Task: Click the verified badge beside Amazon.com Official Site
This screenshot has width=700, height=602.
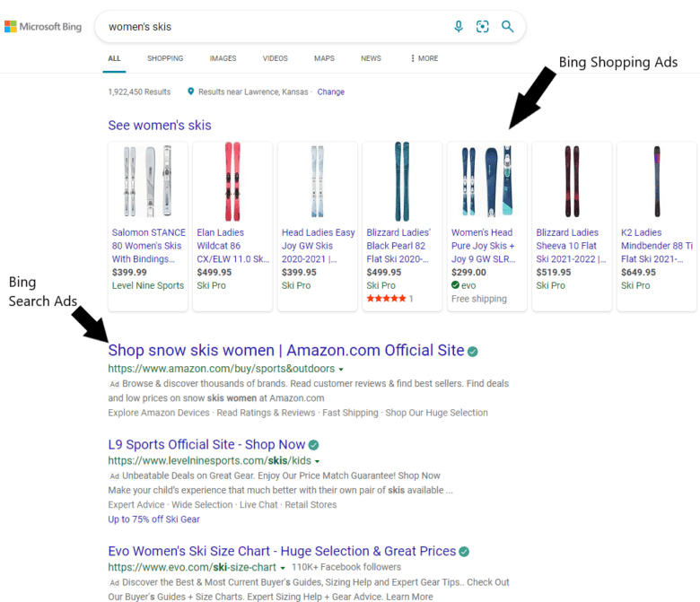Action: [x=473, y=352]
